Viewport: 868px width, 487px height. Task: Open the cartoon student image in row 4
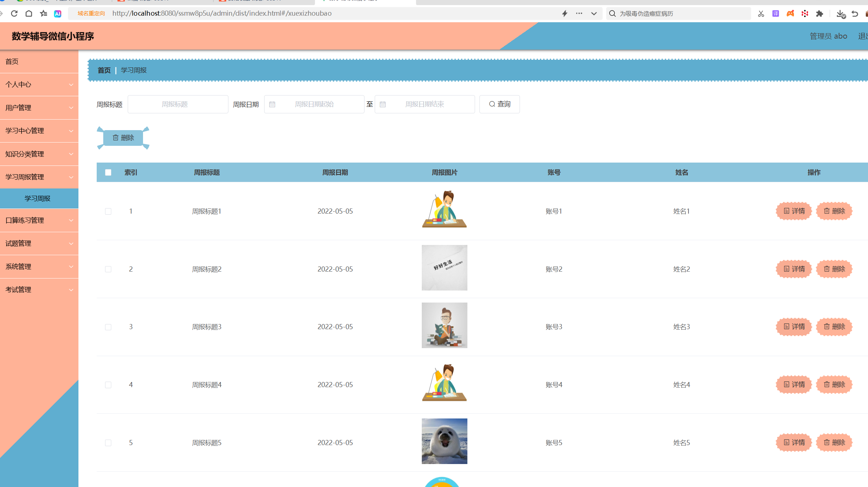tap(444, 383)
